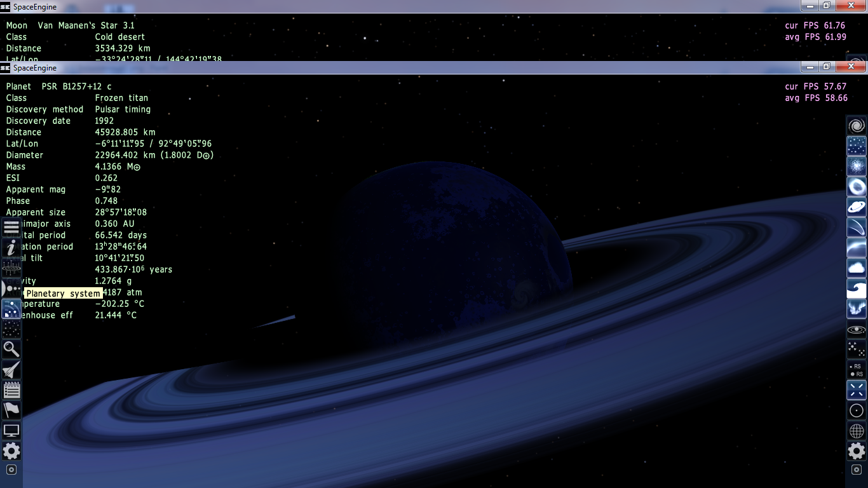
Task: Toggle planets with ringed planet icon
Action: coord(857,207)
